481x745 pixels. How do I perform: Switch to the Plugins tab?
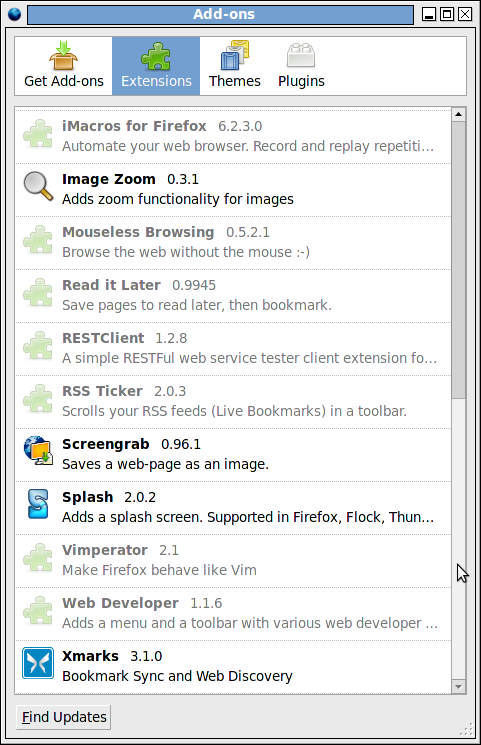[301, 66]
